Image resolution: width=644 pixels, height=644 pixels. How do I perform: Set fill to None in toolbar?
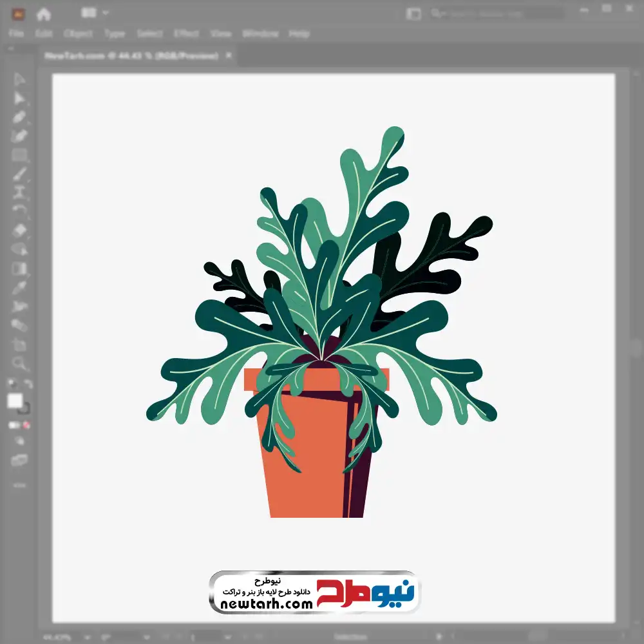pos(27,425)
